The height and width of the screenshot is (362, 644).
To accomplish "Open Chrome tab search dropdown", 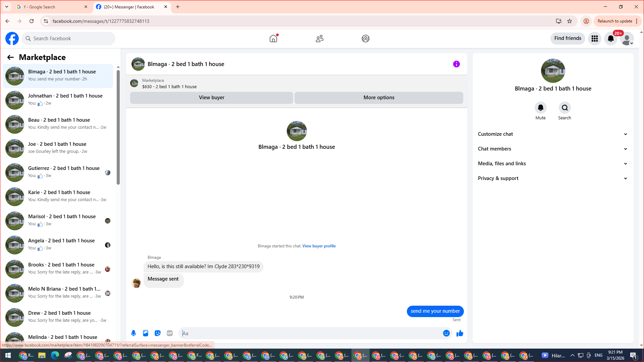I will coord(7,7).
